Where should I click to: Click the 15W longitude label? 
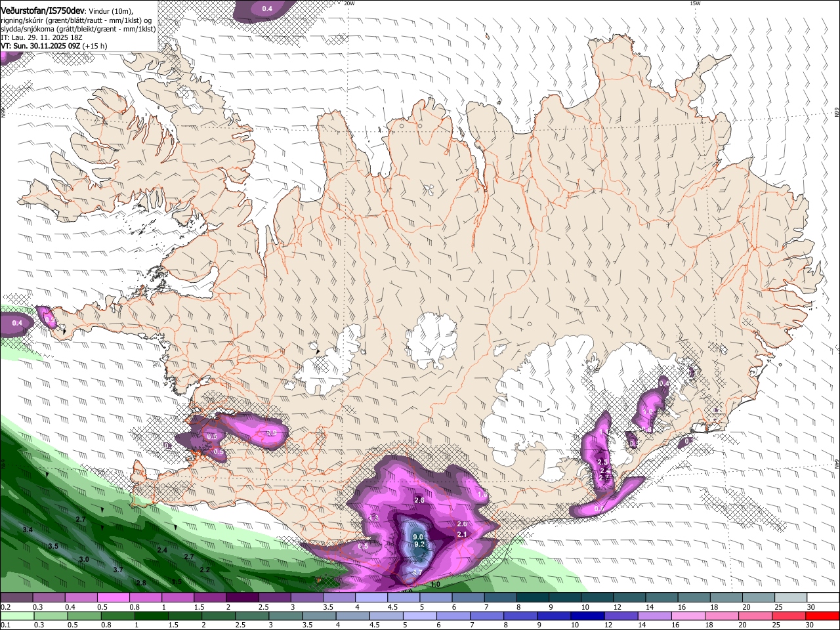[694, 3]
